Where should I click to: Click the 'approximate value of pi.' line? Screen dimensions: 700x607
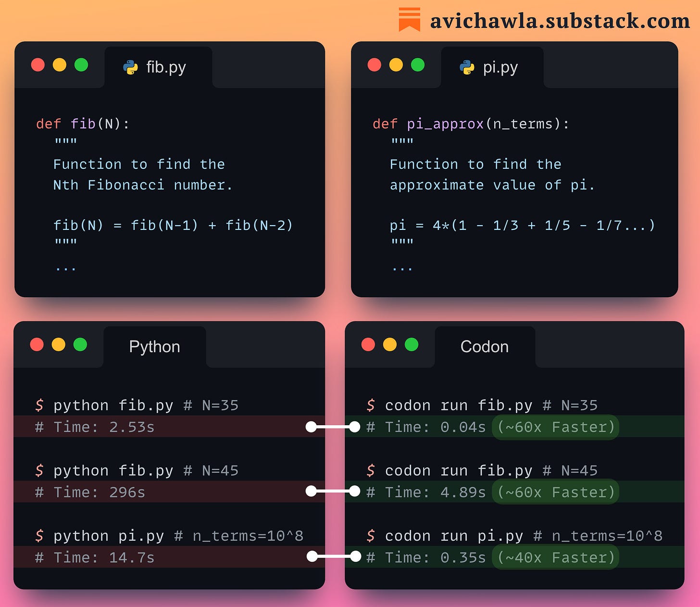(x=492, y=185)
